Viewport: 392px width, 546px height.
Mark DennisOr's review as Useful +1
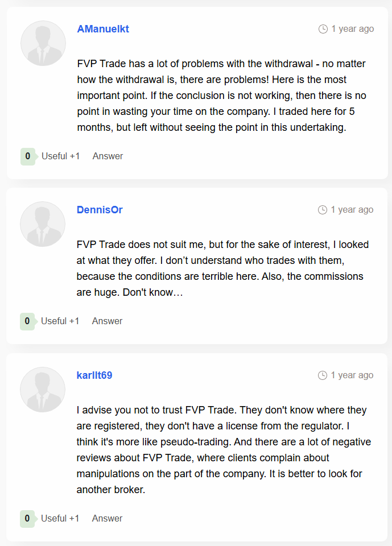[x=60, y=321]
